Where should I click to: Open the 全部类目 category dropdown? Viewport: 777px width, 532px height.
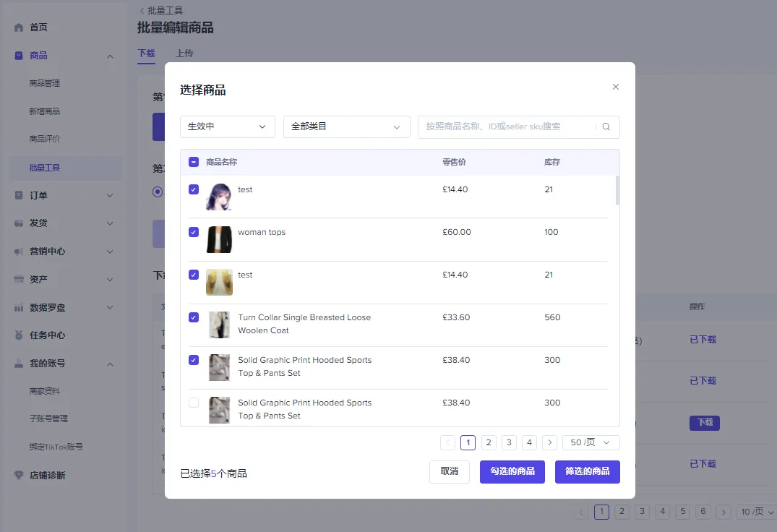[x=346, y=126]
